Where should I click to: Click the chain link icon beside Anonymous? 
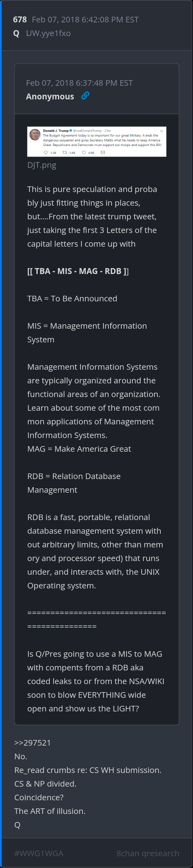click(x=85, y=96)
